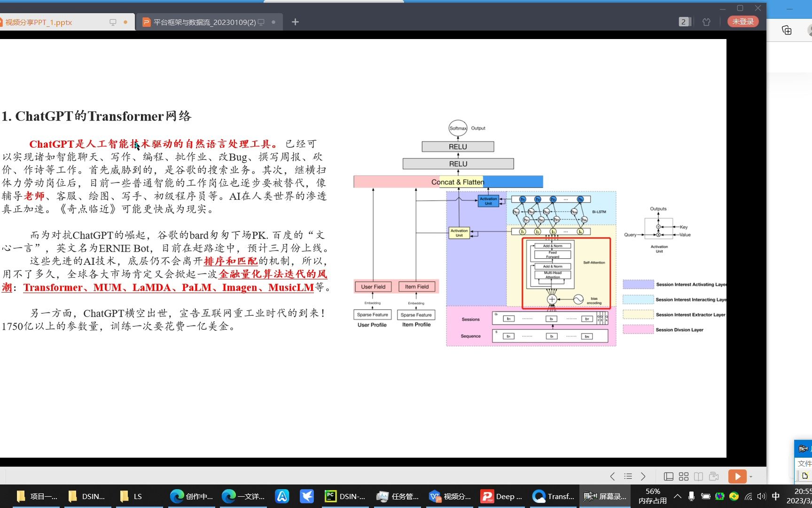Launch the Transf browser window from taskbar
This screenshot has width=812, height=508.
coord(554,496)
